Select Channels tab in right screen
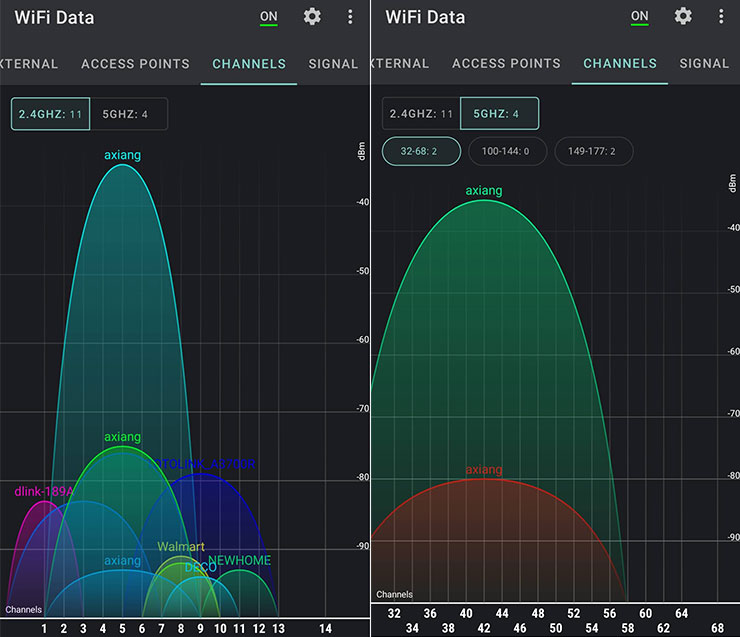Screen dimensions: 740x637 tap(620, 63)
